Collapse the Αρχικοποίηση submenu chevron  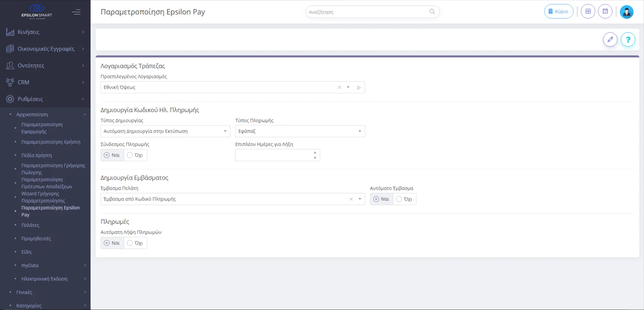(85, 115)
